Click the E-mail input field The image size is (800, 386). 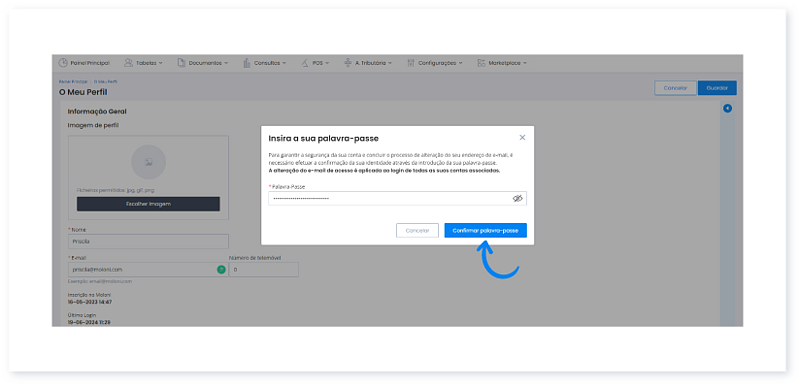[x=148, y=269]
